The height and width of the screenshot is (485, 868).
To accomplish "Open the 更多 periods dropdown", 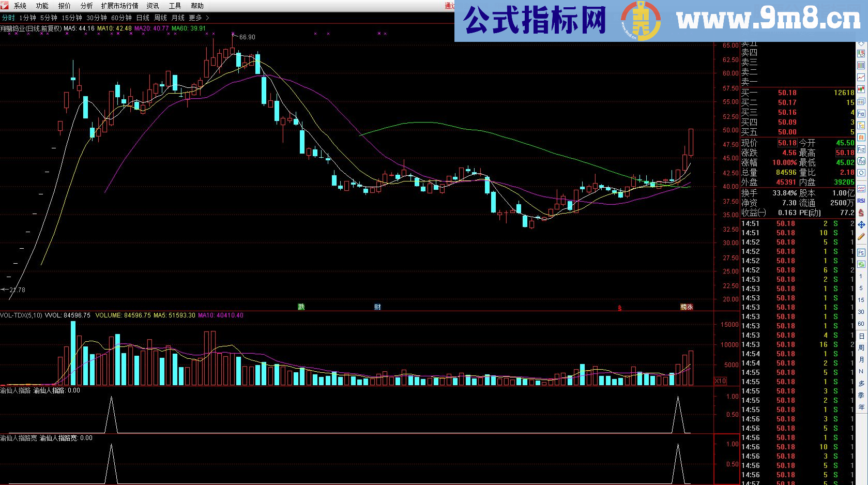I will (195, 17).
